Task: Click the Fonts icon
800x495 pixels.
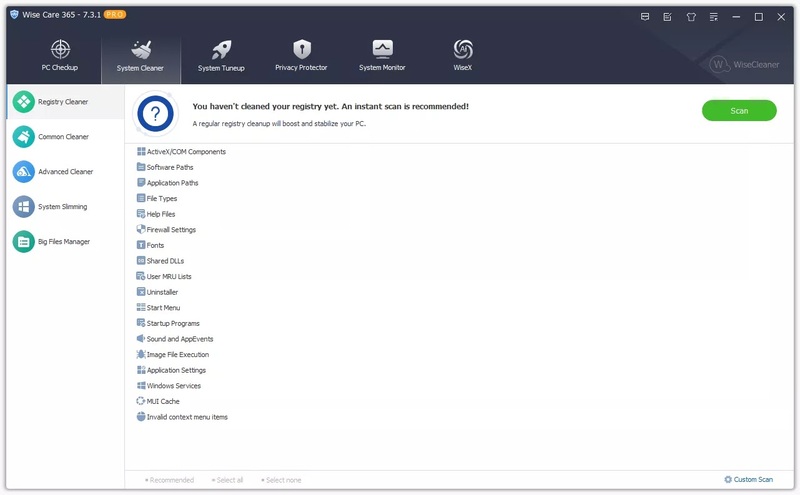Action: (x=141, y=245)
